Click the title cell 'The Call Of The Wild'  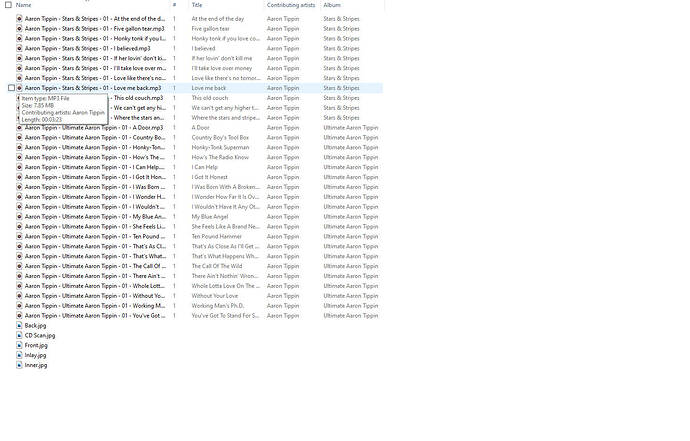[x=217, y=266]
